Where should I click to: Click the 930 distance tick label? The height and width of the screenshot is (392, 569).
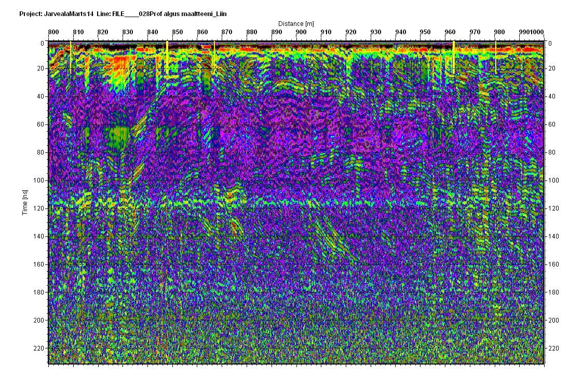point(375,32)
